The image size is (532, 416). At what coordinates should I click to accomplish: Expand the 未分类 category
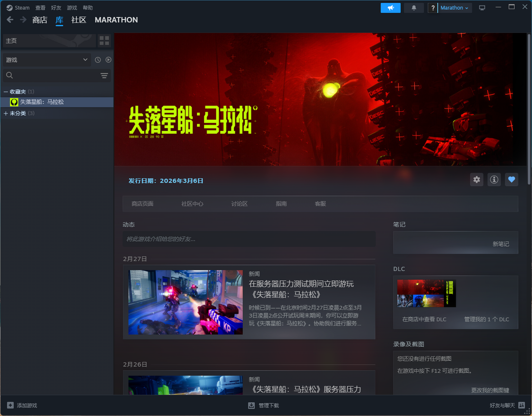pyautogui.click(x=6, y=113)
